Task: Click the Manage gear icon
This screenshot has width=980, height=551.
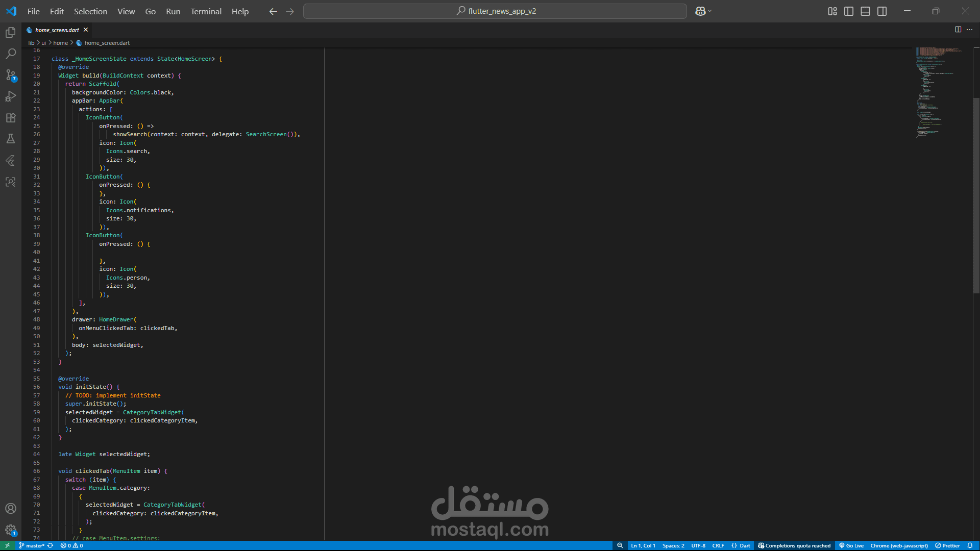Action: (11, 530)
